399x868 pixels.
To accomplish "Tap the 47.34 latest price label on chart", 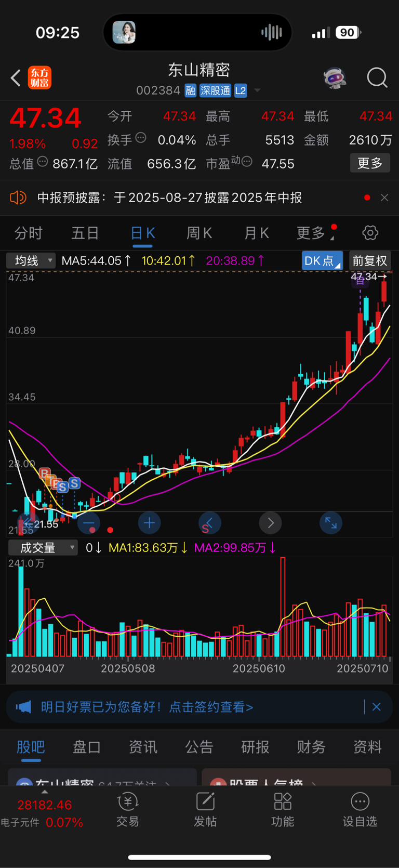I will point(368,277).
